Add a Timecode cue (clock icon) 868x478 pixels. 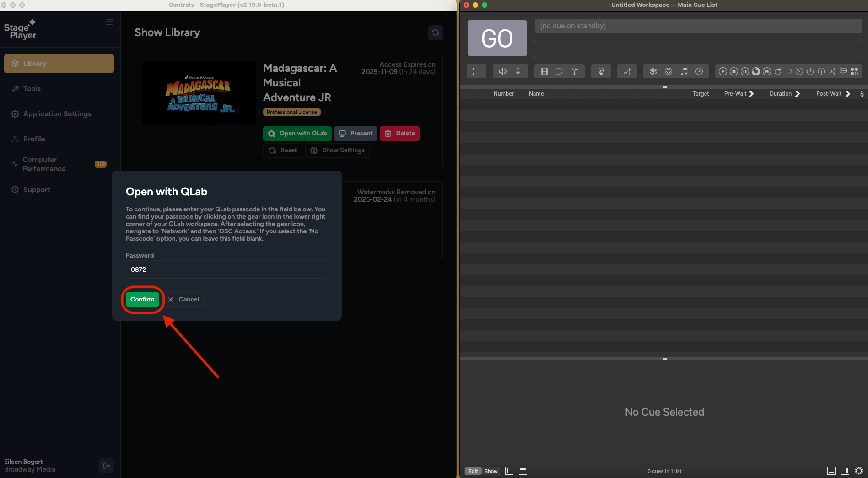click(x=699, y=71)
